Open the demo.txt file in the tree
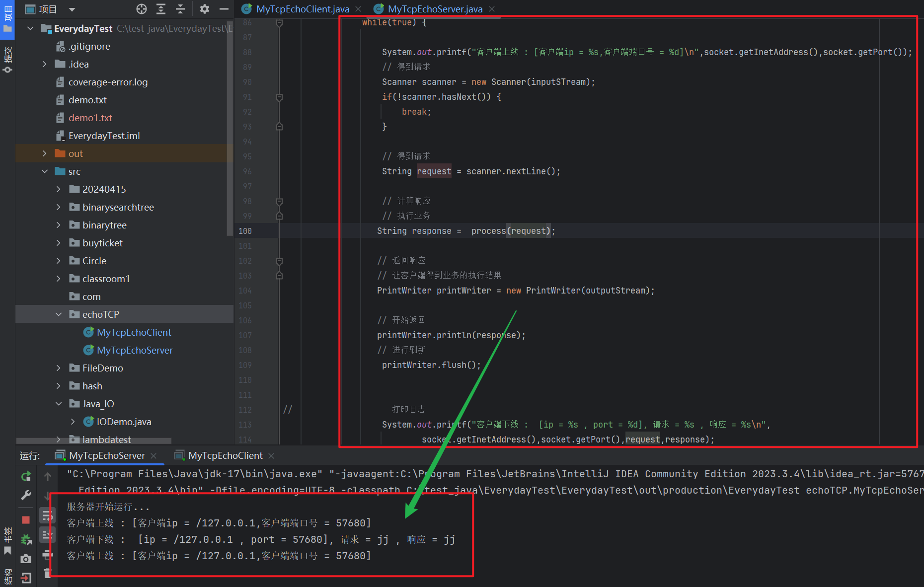 point(87,100)
